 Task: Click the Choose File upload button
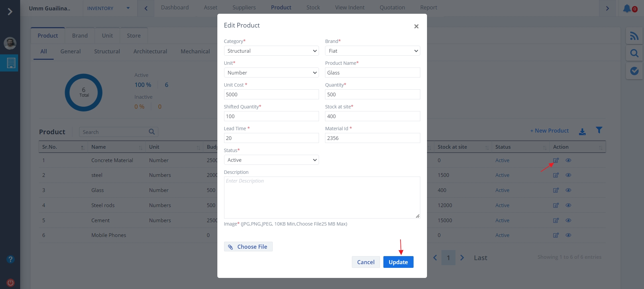pyautogui.click(x=248, y=247)
